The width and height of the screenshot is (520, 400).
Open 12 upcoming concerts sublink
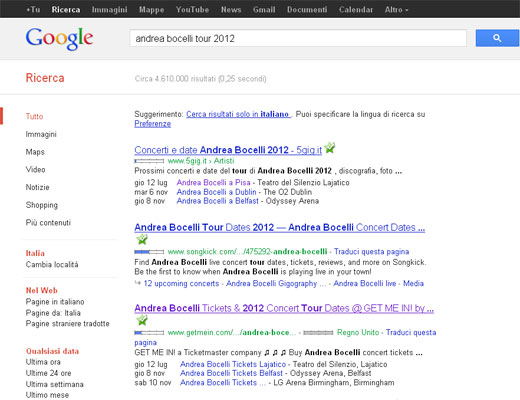[181, 284]
